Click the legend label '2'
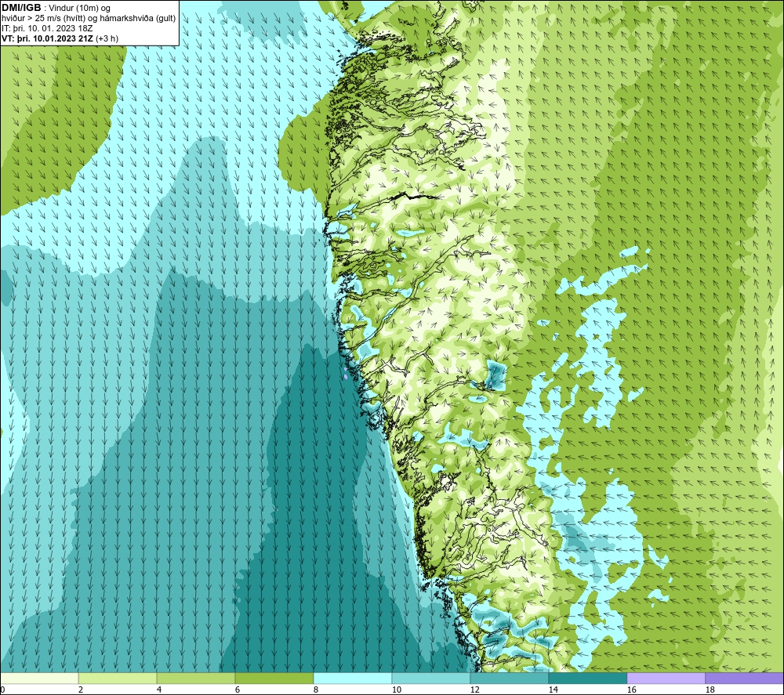This screenshot has width=784, height=695. [x=81, y=690]
